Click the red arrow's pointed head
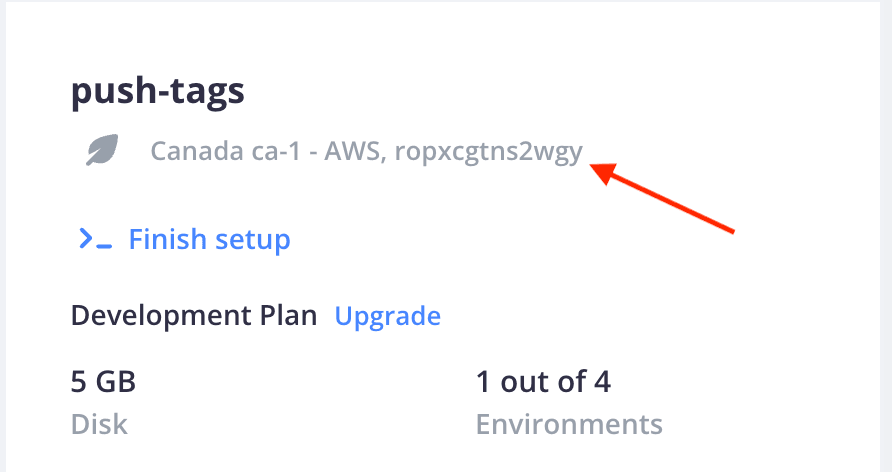The image size is (892, 472). coord(603,171)
